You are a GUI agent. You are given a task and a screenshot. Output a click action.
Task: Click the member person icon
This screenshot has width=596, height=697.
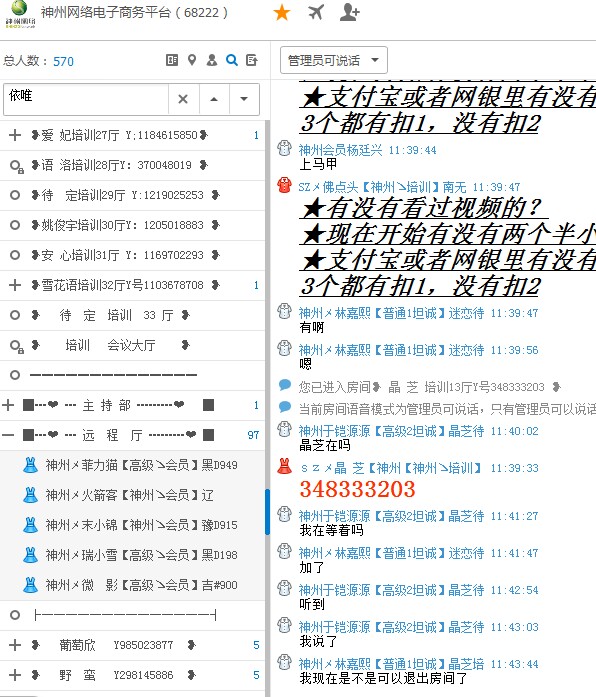[212, 60]
